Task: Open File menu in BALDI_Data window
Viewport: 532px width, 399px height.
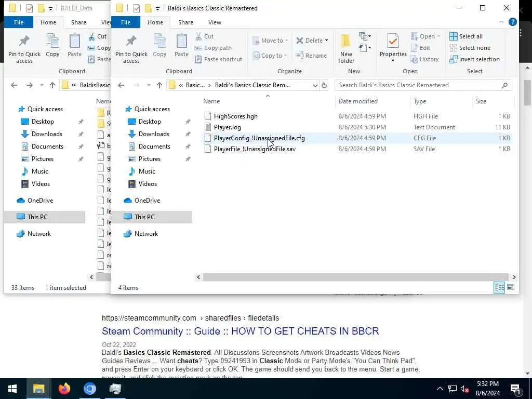Action: (x=19, y=22)
